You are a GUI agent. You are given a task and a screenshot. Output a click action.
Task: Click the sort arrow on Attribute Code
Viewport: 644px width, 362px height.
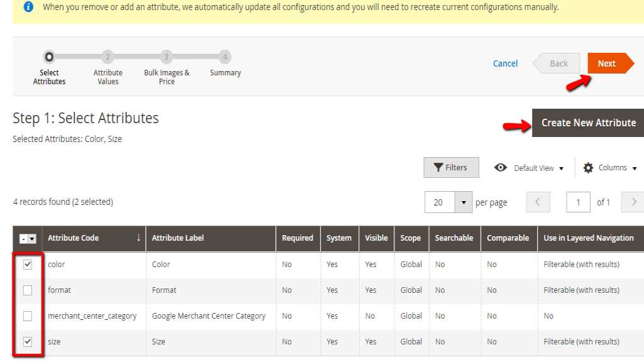tap(139, 238)
